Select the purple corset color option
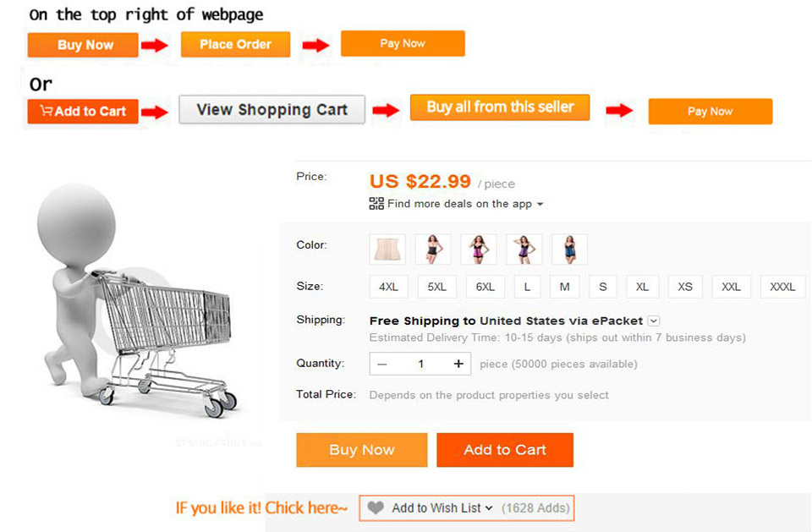Viewport: 812px width, 532px height. 524,250
